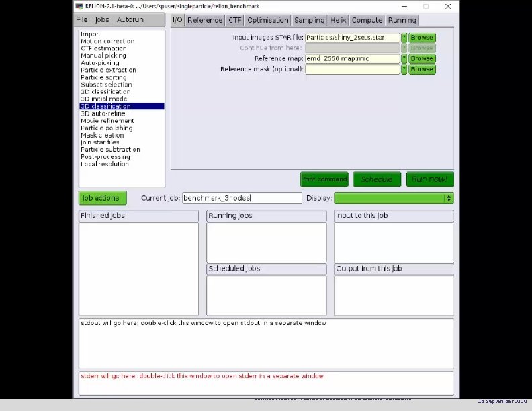Switch to the I/O tab
This screenshot has height=411, width=532.
[x=177, y=20]
